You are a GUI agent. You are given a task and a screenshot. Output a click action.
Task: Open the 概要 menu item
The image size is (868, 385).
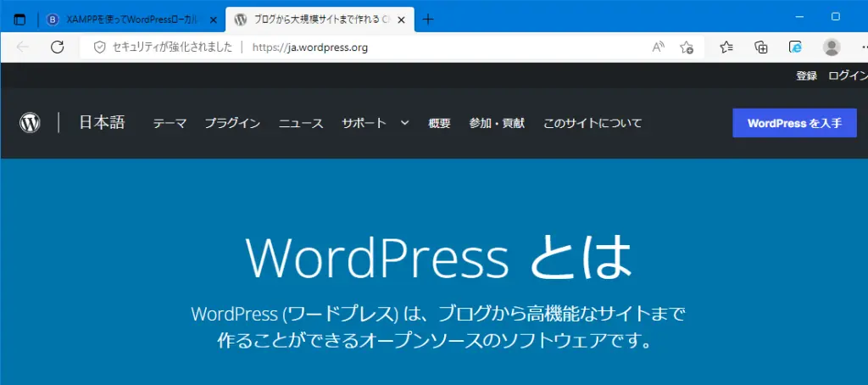pos(440,124)
